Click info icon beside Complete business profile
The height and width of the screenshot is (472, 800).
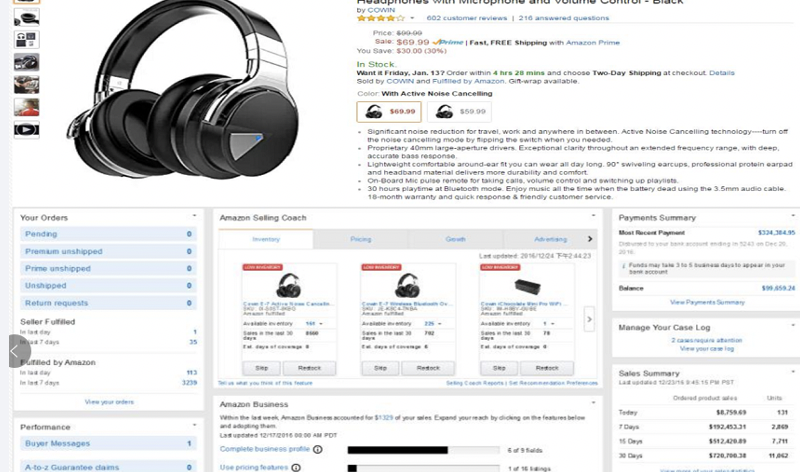pyautogui.click(x=317, y=450)
